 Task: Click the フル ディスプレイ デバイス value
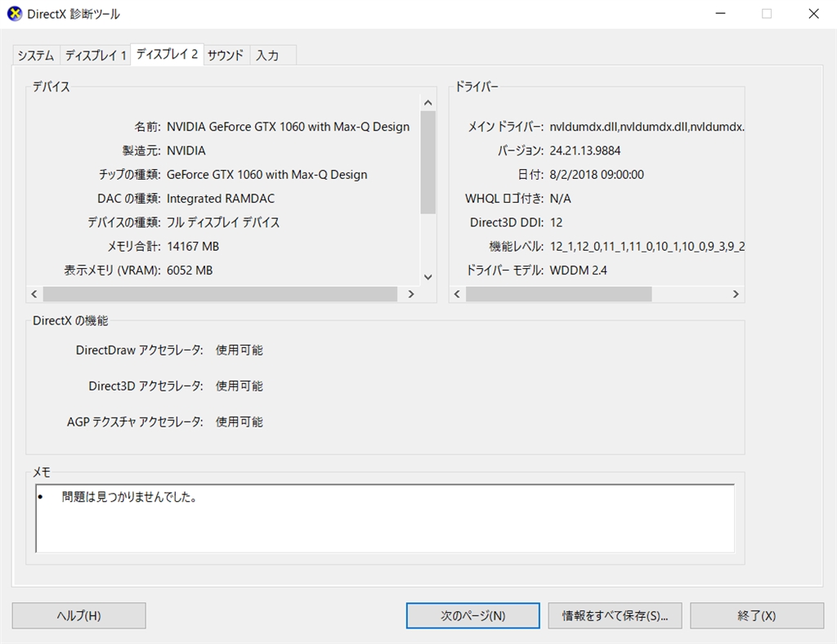pos(222,222)
